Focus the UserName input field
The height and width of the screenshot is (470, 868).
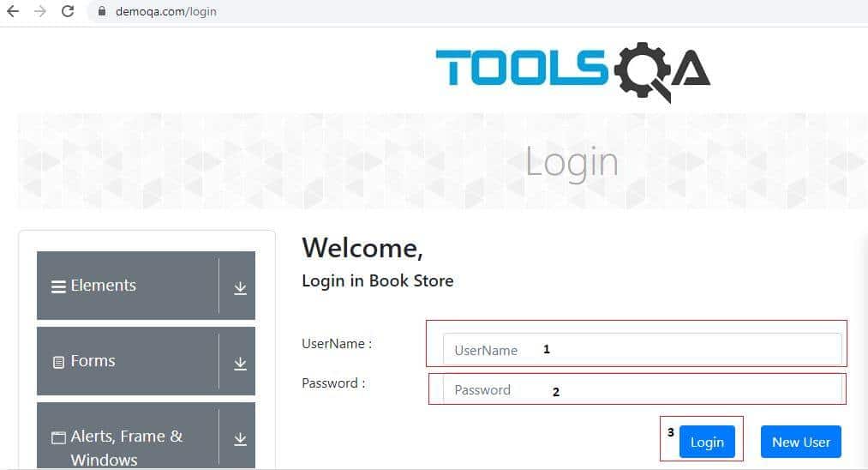point(642,349)
